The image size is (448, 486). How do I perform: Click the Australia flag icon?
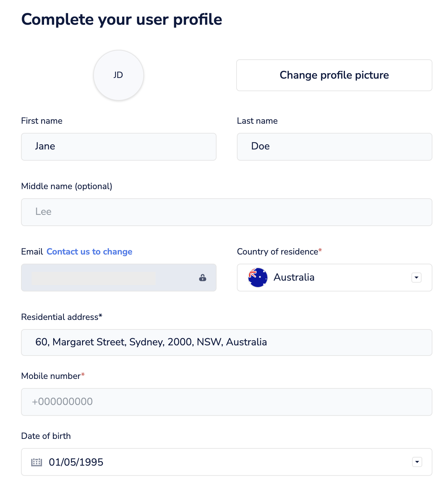click(x=258, y=278)
